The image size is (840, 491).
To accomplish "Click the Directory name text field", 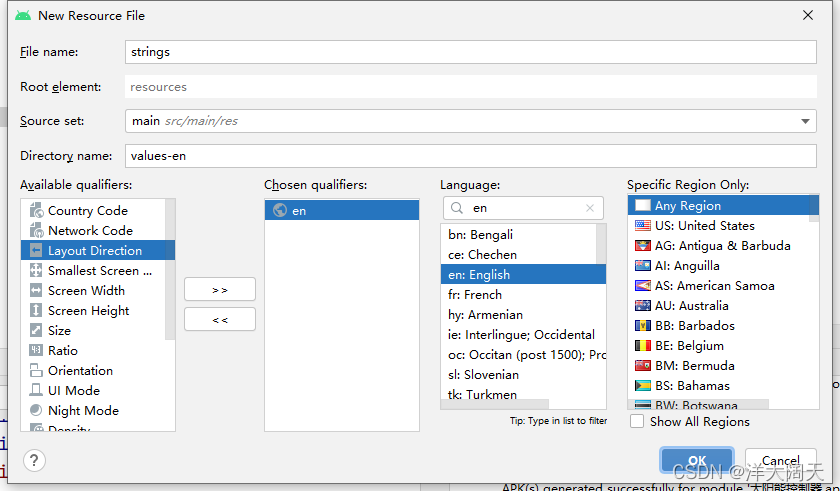I will coord(470,156).
